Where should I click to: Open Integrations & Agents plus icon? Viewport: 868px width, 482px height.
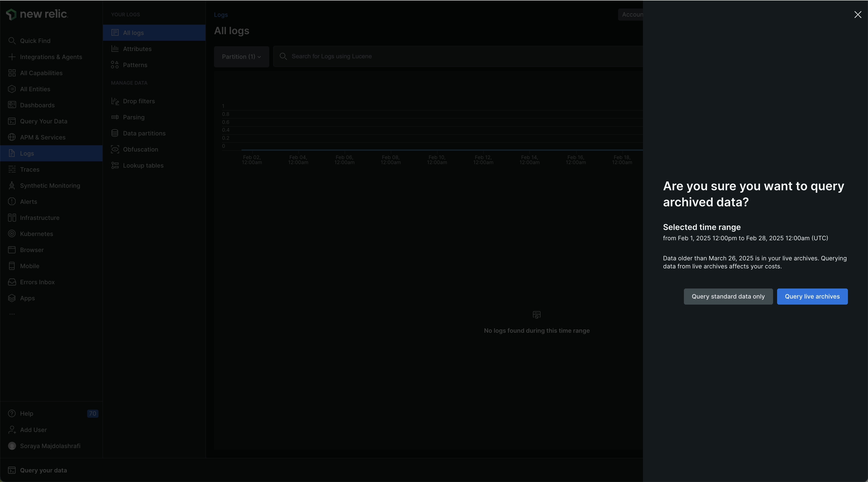12,57
